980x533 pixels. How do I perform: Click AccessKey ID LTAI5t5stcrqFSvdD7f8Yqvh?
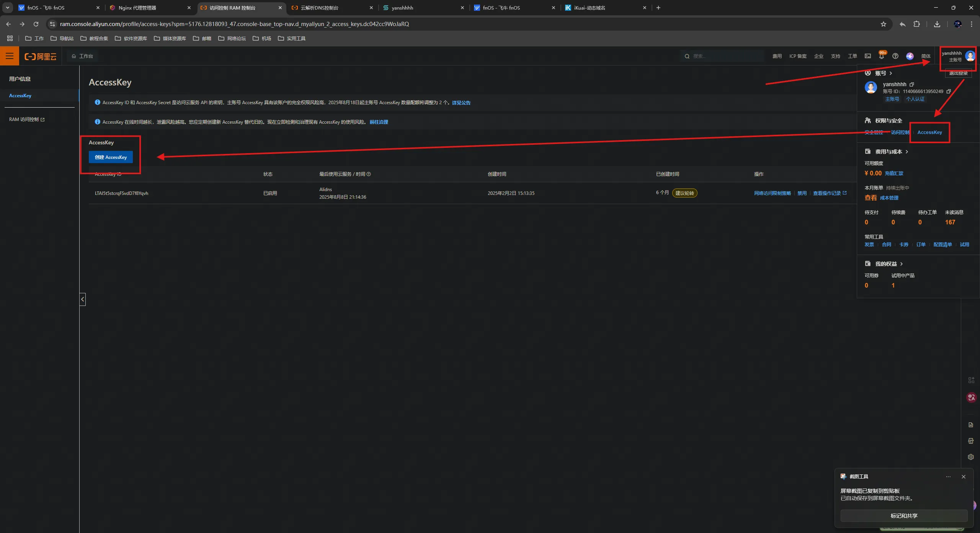[121, 193]
